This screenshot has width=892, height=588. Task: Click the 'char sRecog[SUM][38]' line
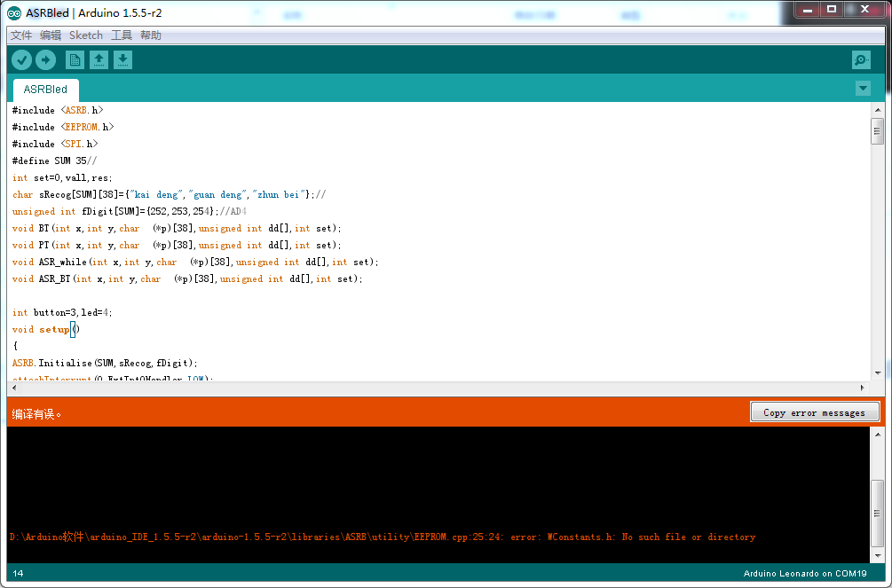tap(169, 194)
